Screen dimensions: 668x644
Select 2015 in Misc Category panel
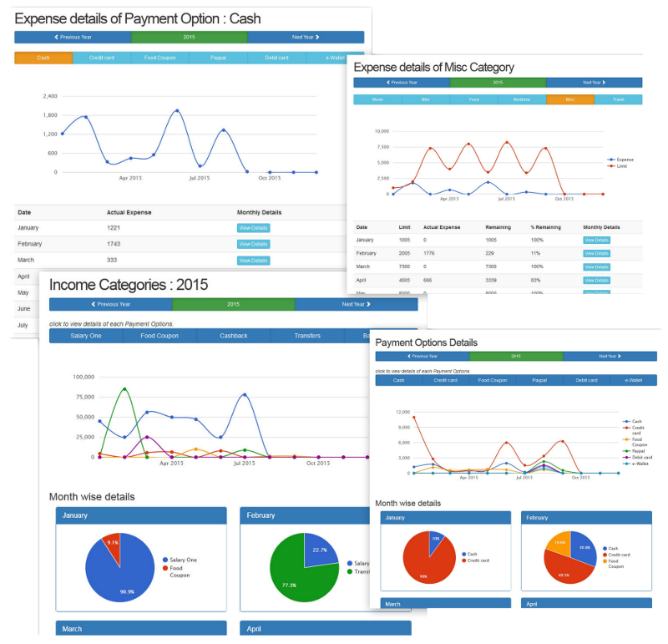[x=498, y=82]
